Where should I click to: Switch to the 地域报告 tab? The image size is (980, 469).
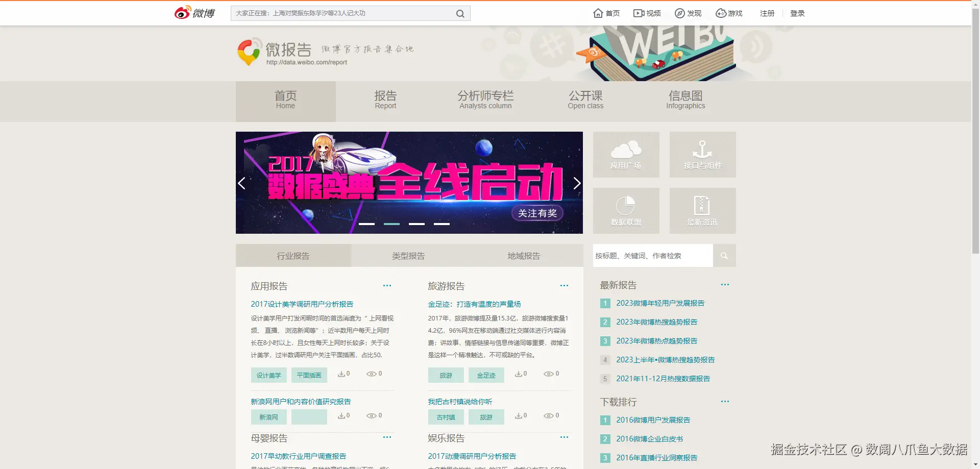tap(524, 256)
